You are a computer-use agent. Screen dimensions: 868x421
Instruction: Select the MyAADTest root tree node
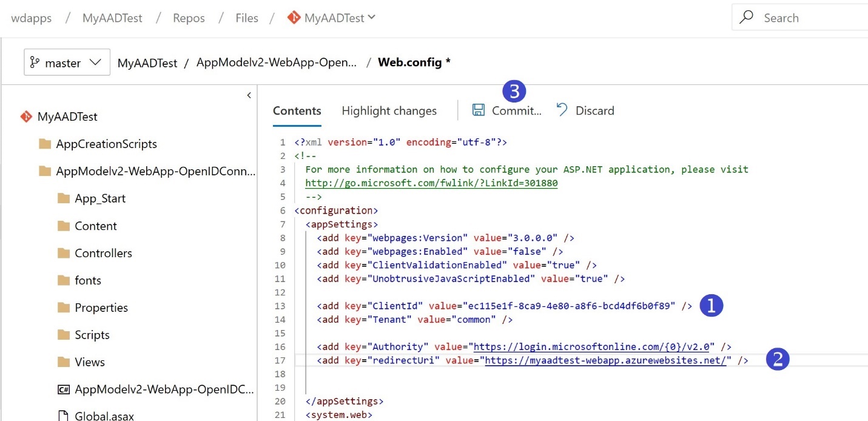click(x=67, y=116)
